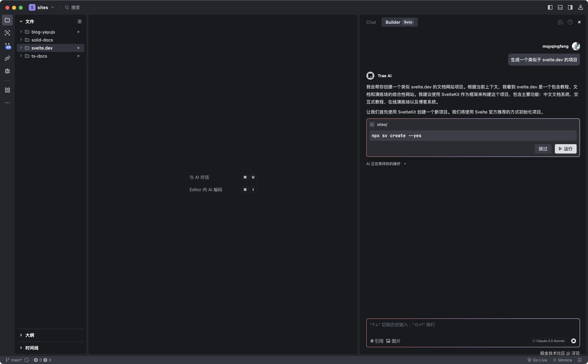
Task: Stop AI generation with stop button
Action: pos(574,341)
